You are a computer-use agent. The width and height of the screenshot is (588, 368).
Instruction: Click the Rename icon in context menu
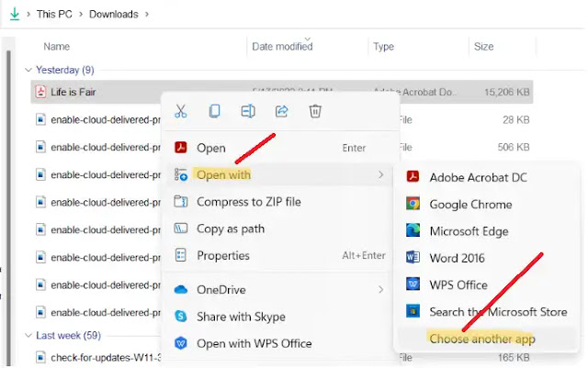(248, 111)
